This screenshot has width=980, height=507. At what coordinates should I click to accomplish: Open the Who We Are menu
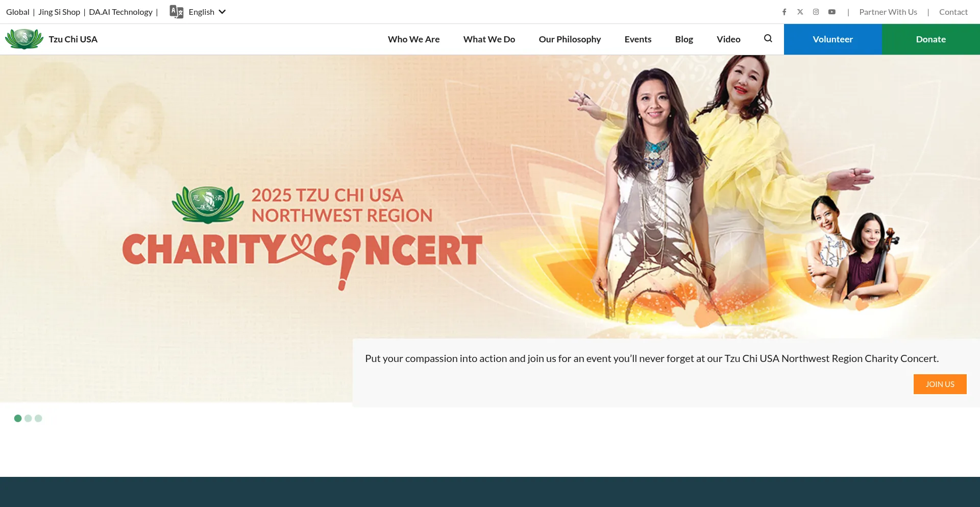click(x=413, y=39)
